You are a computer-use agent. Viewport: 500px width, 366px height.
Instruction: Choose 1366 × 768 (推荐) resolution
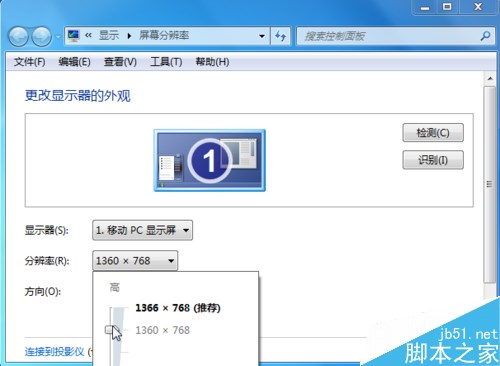coord(178,308)
